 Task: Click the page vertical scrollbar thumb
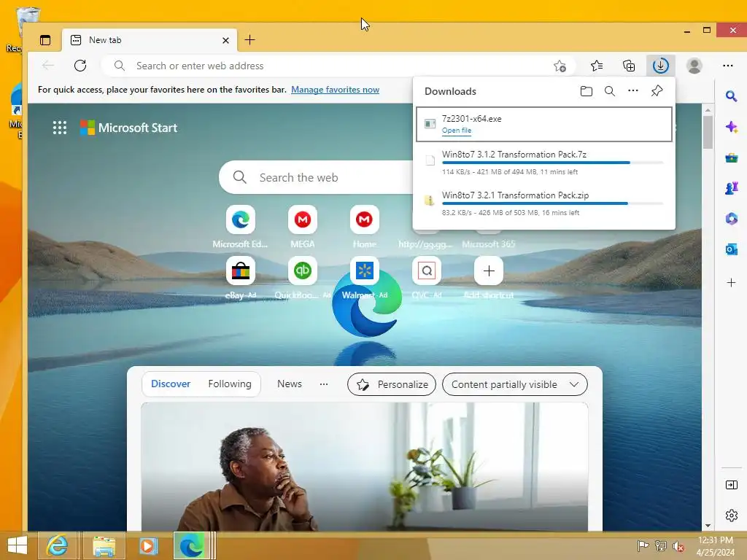click(708, 132)
